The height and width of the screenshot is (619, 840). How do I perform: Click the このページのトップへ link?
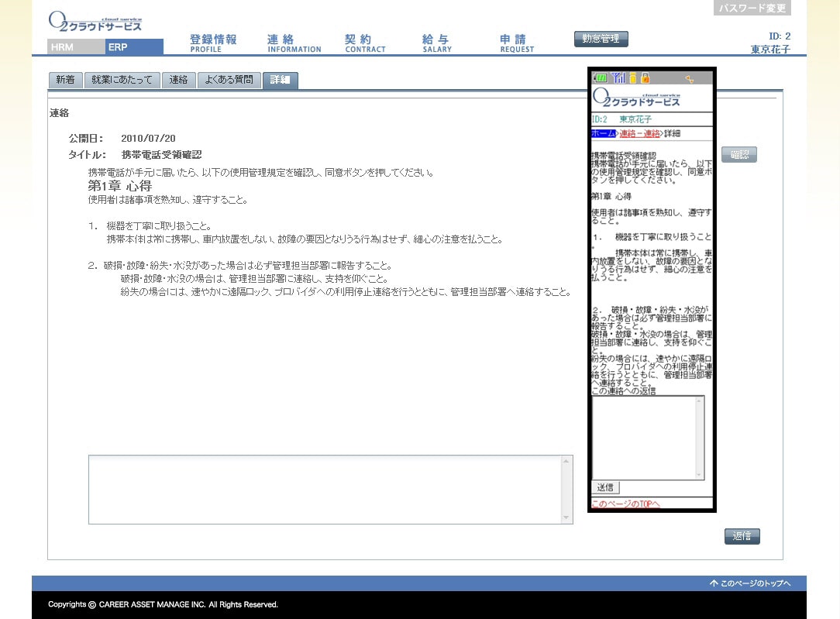750,583
